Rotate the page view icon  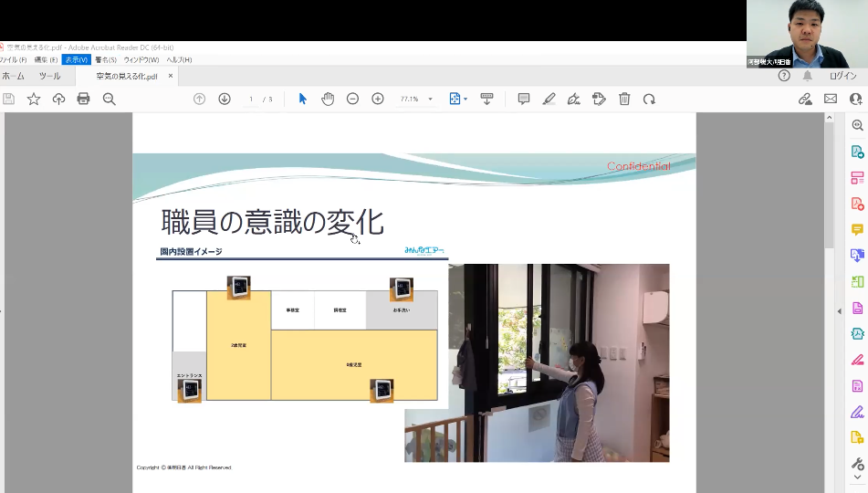649,100
